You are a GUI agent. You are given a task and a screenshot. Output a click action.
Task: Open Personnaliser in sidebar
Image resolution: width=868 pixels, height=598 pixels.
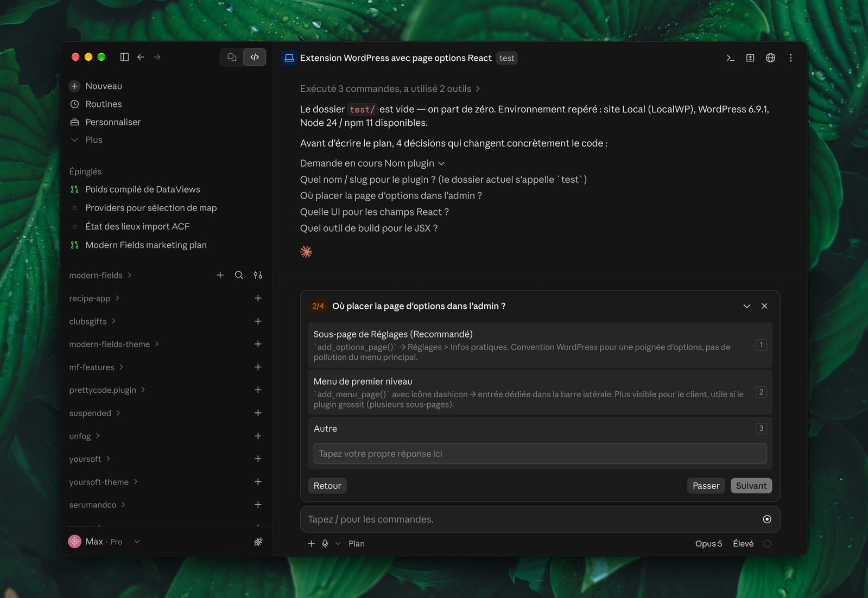pos(105,122)
